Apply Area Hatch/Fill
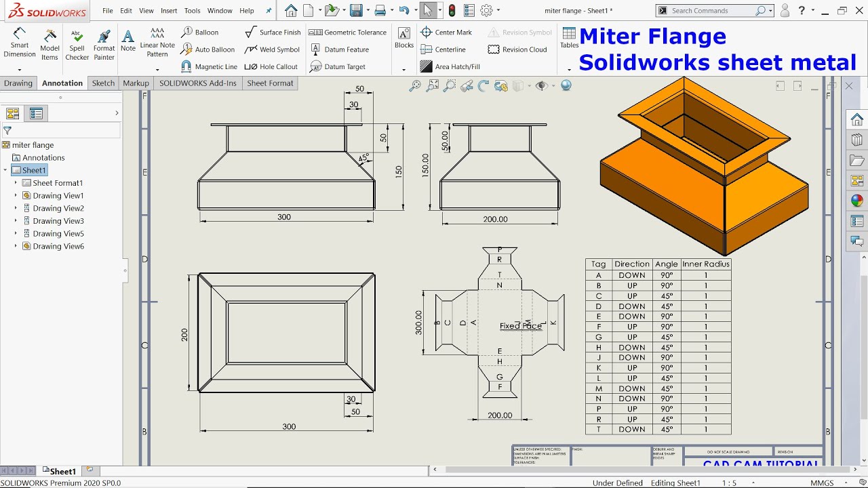Screen dimensions: 868x488 [450, 66]
